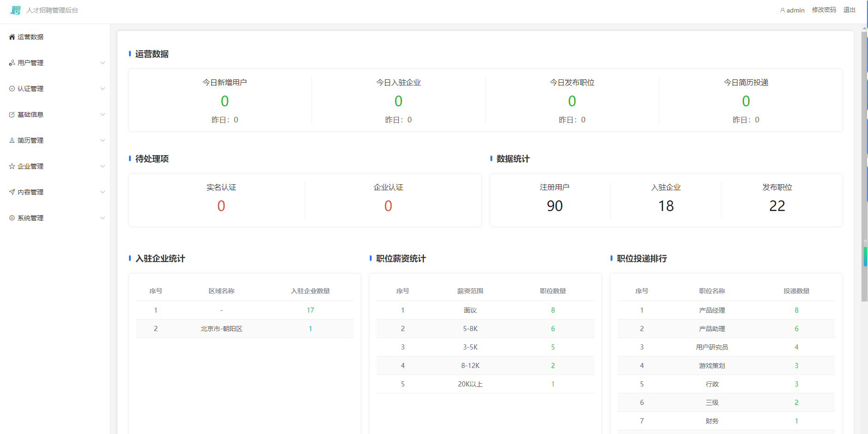Expand the 系统管理 submenu chevron

pyautogui.click(x=103, y=218)
